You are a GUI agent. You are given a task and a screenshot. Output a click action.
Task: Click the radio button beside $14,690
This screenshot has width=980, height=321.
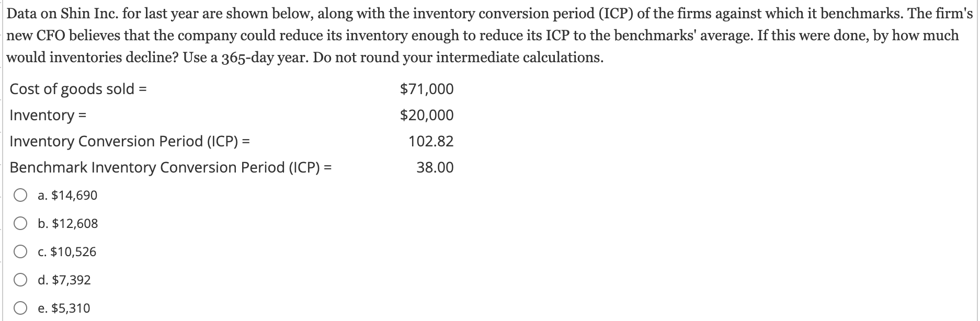(x=20, y=195)
